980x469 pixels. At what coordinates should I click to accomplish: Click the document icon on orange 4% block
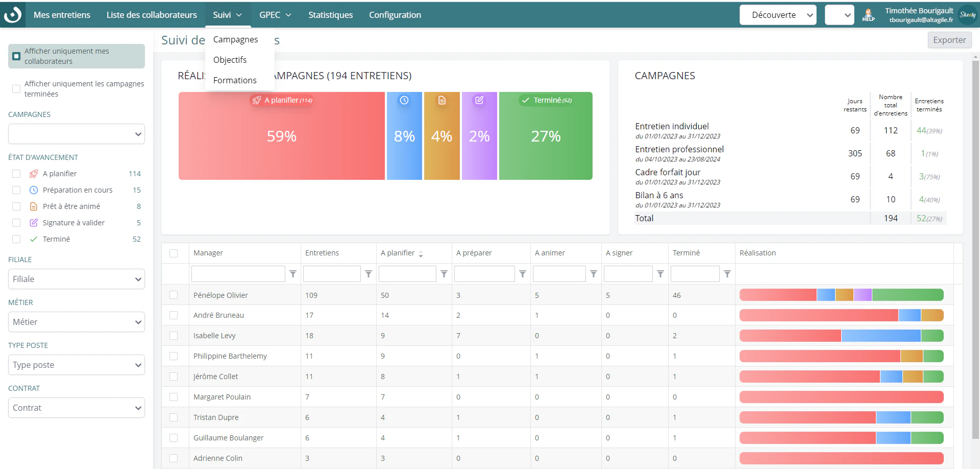pos(442,100)
